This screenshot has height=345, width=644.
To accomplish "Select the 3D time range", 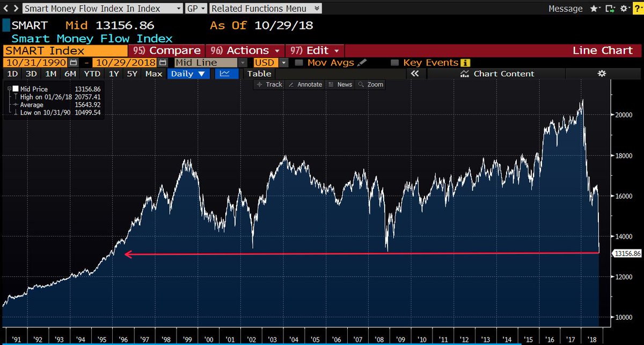I will pyautogui.click(x=31, y=74).
